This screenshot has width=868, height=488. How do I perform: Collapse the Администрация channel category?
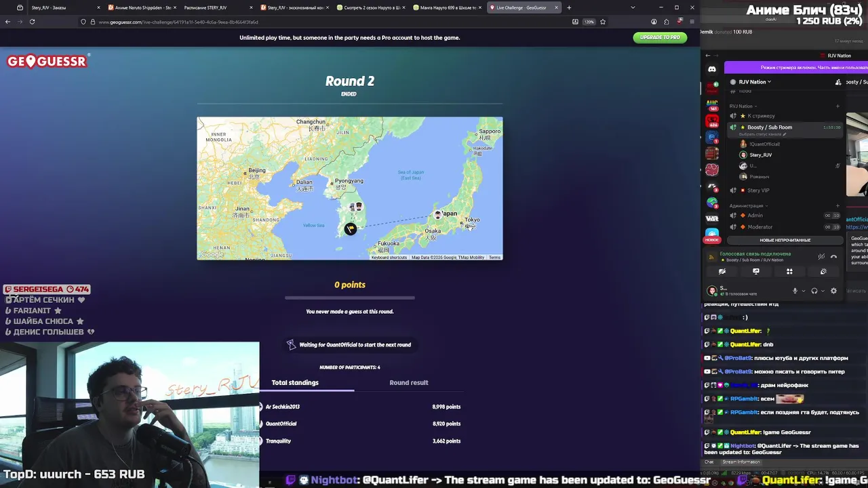[x=747, y=205]
